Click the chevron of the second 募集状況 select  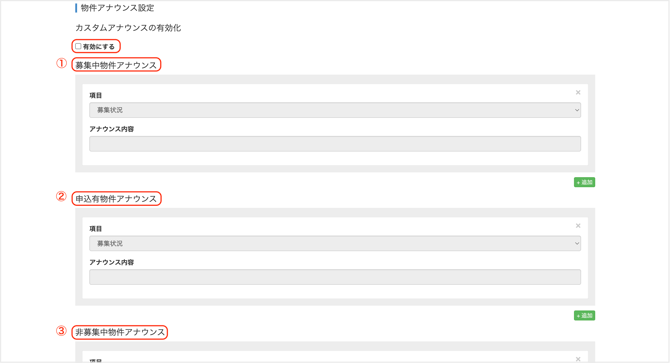click(x=576, y=243)
